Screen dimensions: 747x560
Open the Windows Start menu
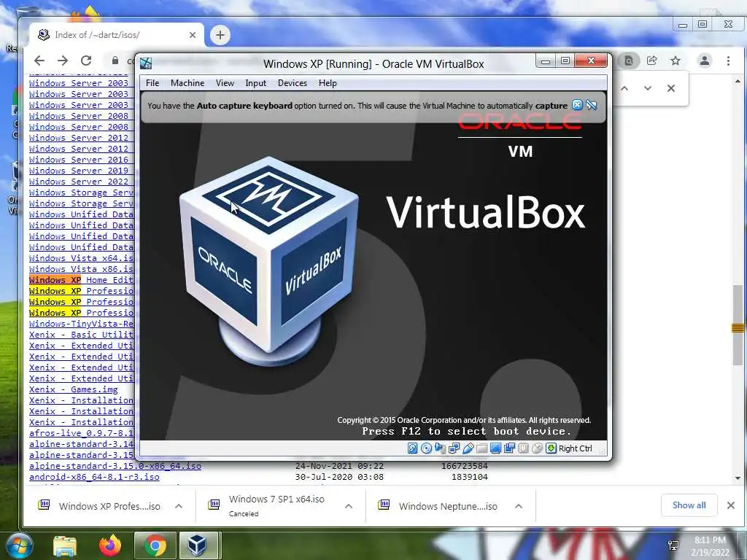(18, 545)
